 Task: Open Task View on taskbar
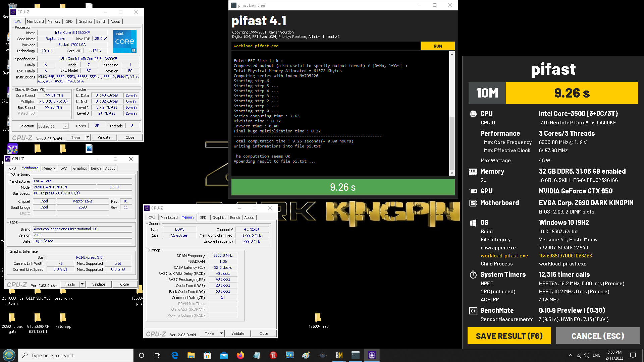coord(158,355)
